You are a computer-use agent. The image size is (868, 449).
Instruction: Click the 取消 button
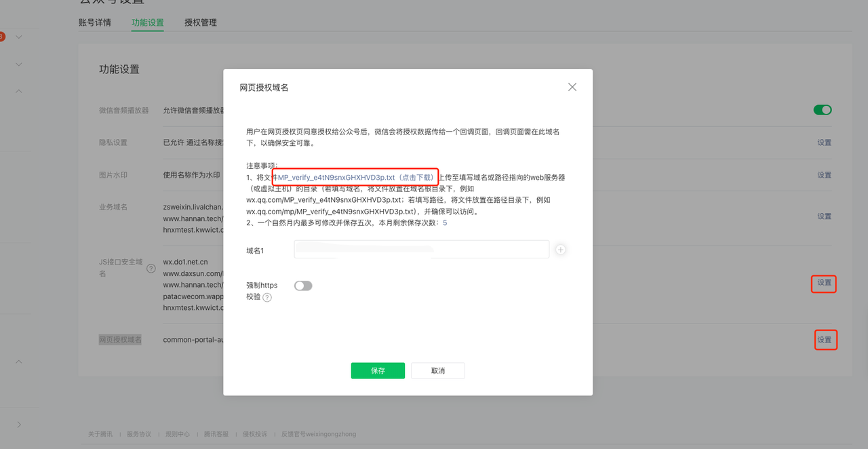438,371
